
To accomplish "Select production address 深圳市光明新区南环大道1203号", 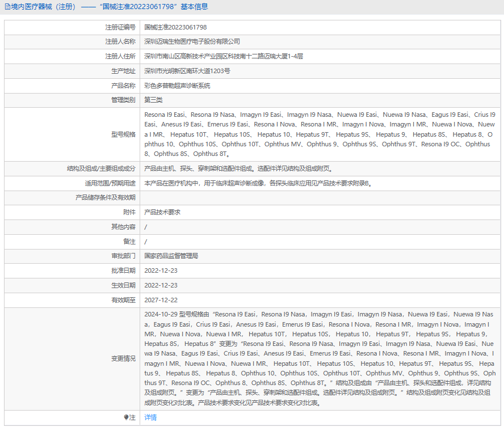I will click(187, 71).
